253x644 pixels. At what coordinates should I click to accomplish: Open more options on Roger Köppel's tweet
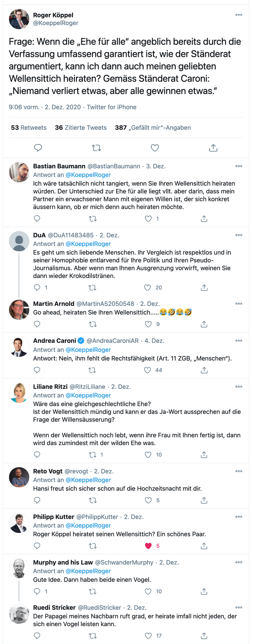[239, 15]
